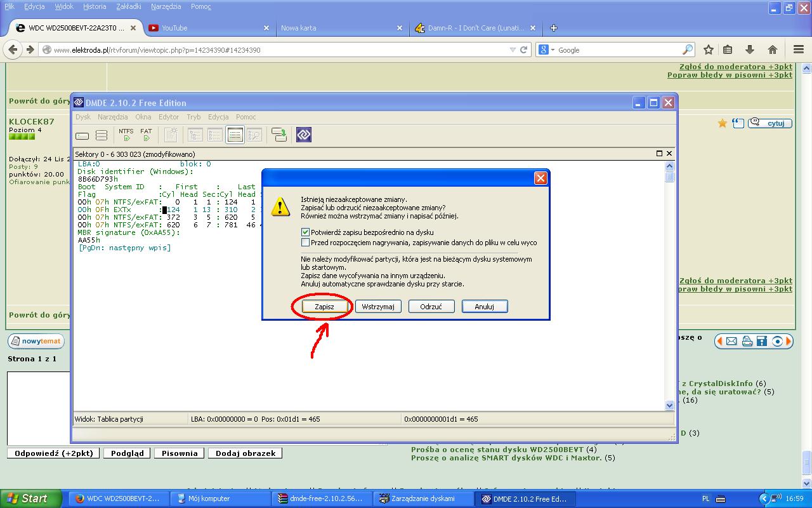Screen dimensions: 812x508
Task: Open the Firefox hamburger menu
Action: click(x=799, y=50)
